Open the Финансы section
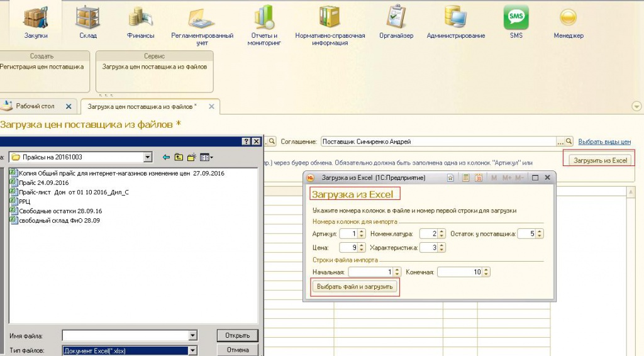Image resolution: width=644 pixels, height=356 pixels. point(140,23)
